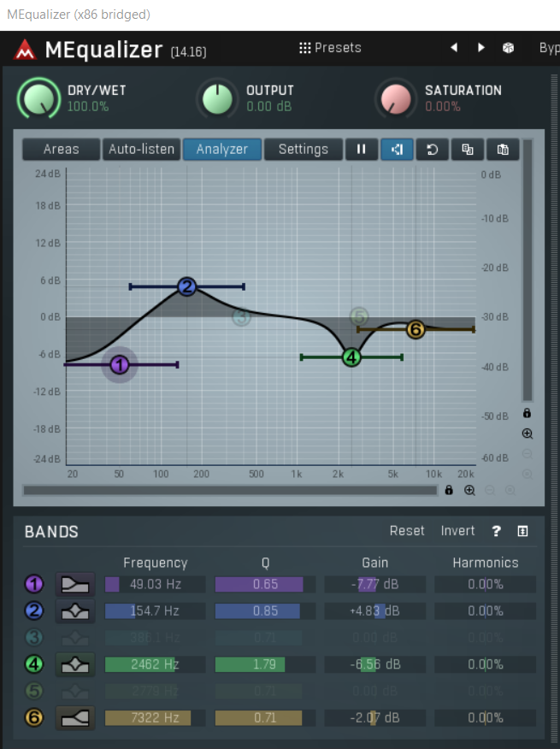Click band 1 gain -7.77 dB field

coord(375,584)
